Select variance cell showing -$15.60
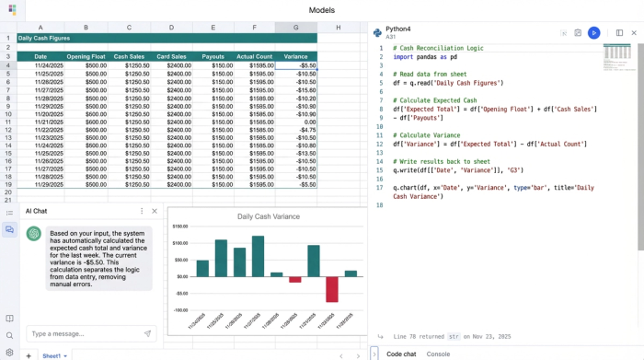Image resolution: width=644 pixels, height=360 pixels. [x=295, y=90]
